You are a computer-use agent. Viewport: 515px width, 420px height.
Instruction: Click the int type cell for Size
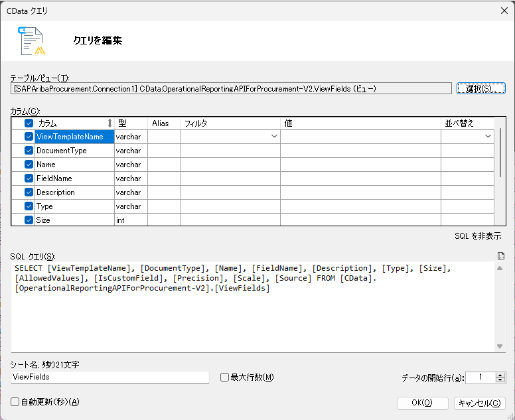point(131,220)
